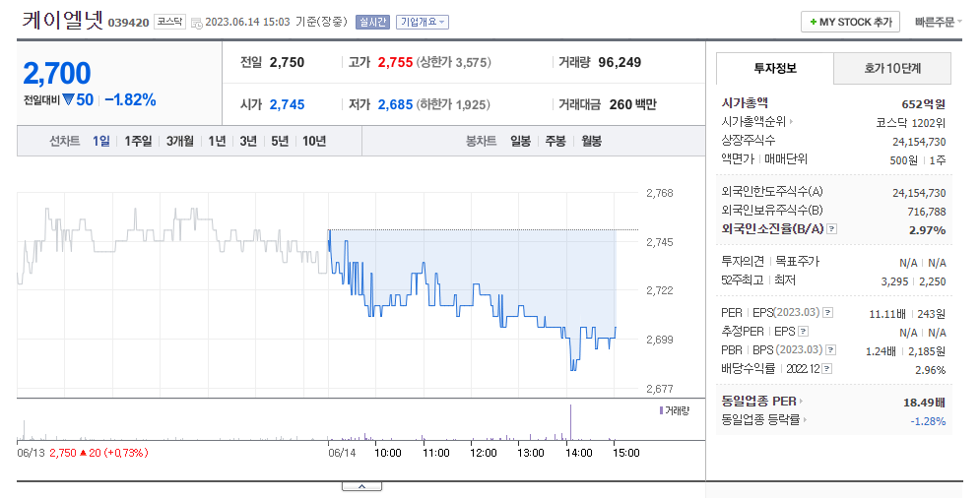
Task: Click the 2,677 price axis label
Action: pyautogui.click(x=659, y=389)
